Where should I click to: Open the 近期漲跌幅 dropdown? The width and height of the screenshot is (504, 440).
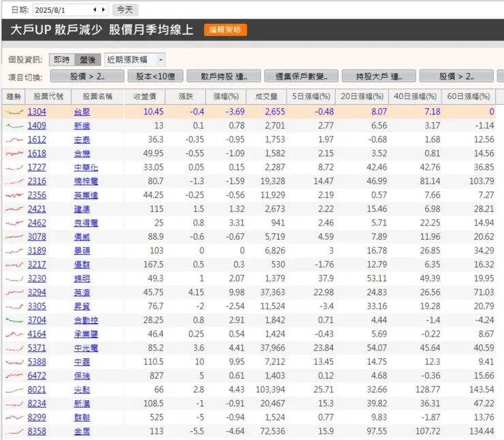point(135,59)
